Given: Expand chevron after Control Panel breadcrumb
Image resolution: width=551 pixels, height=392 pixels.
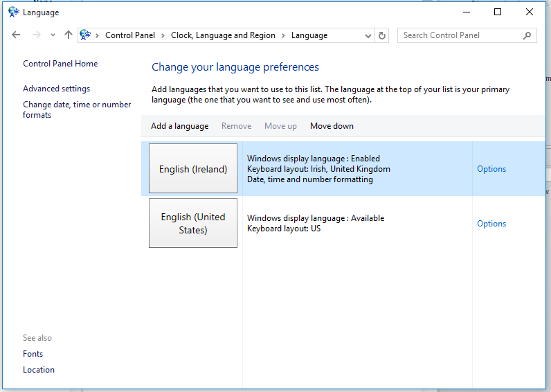Looking at the screenshot, I should (163, 35).
